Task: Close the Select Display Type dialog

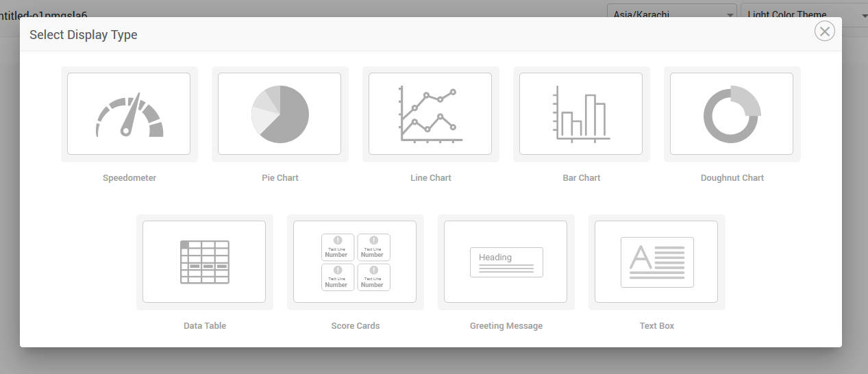Action: tap(824, 32)
